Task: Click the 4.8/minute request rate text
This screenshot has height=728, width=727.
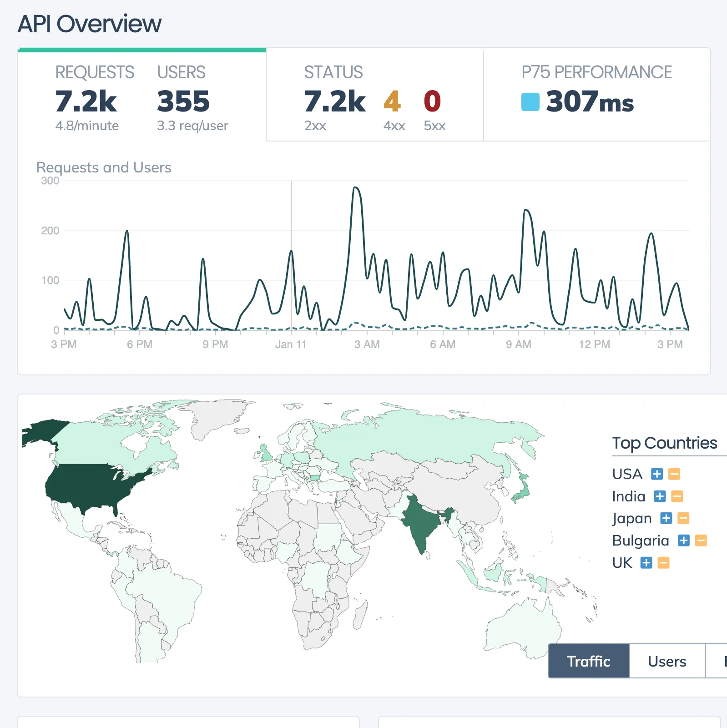Action: (x=87, y=126)
